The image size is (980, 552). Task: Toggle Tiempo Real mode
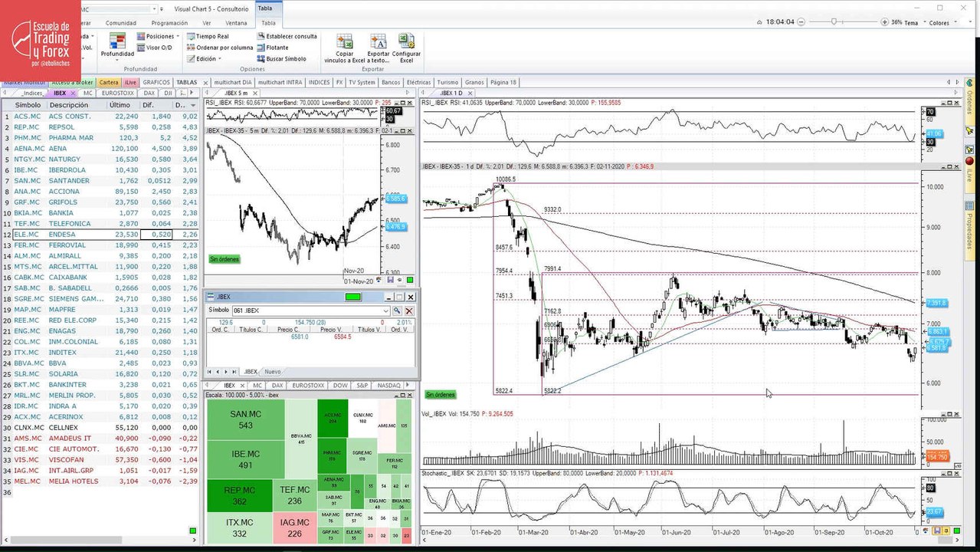click(207, 36)
